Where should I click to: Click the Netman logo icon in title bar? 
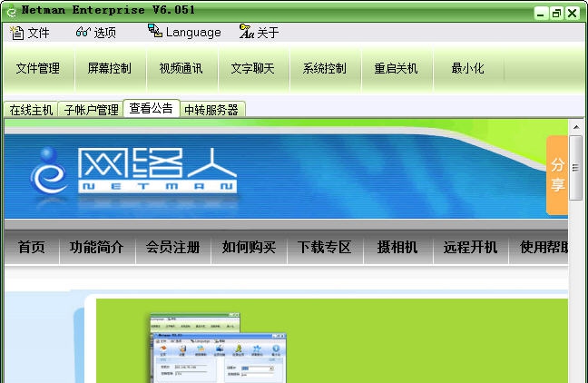tap(12, 13)
